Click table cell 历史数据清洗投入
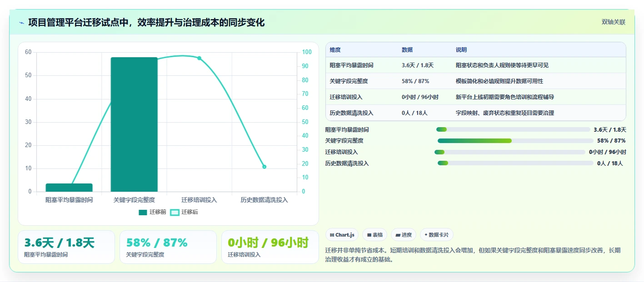The height and width of the screenshot is (282, 644). point(352,113)
